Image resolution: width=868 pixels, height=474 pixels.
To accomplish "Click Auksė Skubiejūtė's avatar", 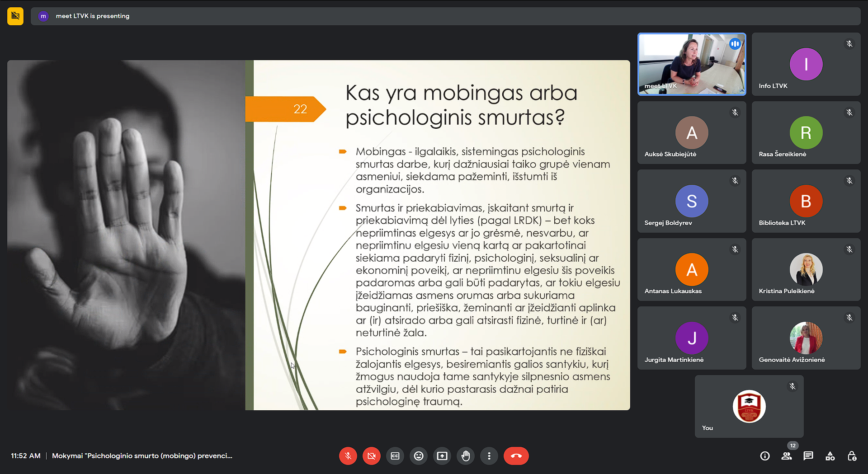I will tap(692, 132).
